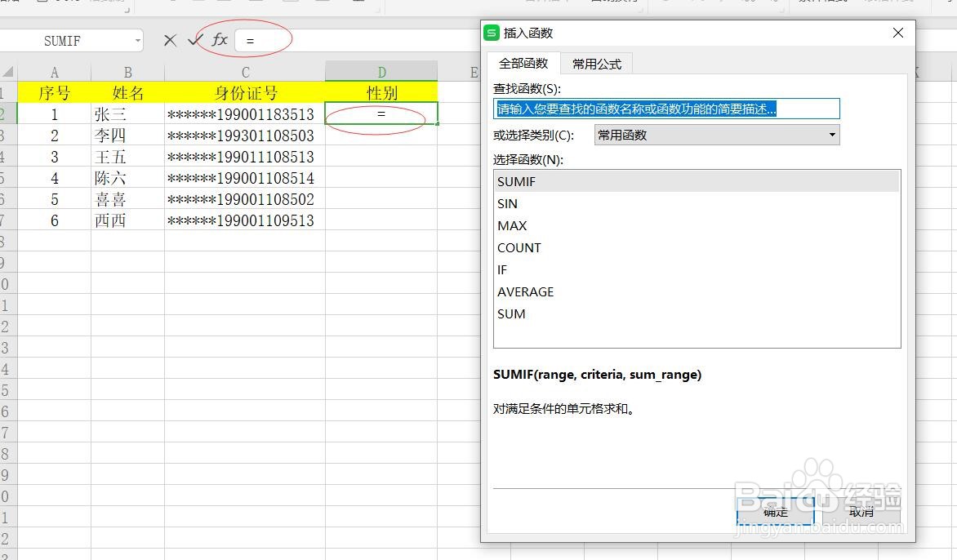Open insert function with fx icon
Image resolution: width=957 pixels, height=560 pixels.
pyautogui.click(x=219, y=40)
